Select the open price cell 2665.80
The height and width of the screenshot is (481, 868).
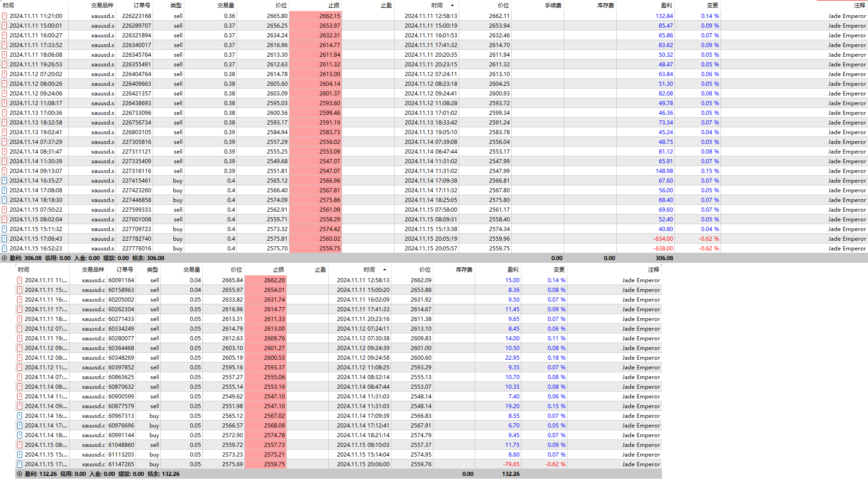(277, 16)
